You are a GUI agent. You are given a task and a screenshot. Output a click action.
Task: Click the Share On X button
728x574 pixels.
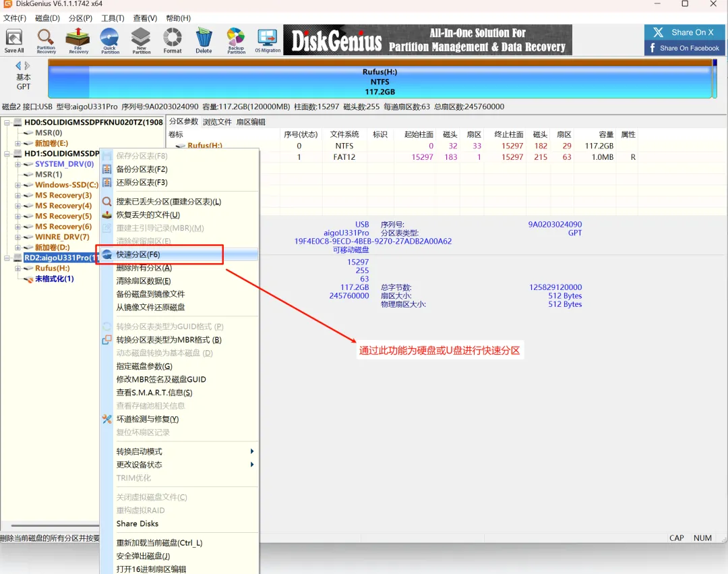point(684,32)
